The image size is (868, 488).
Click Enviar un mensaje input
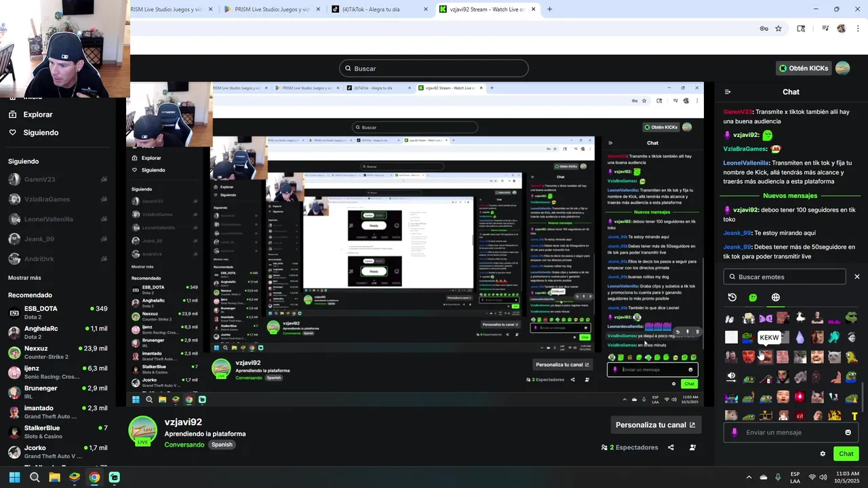pos(790,432)
